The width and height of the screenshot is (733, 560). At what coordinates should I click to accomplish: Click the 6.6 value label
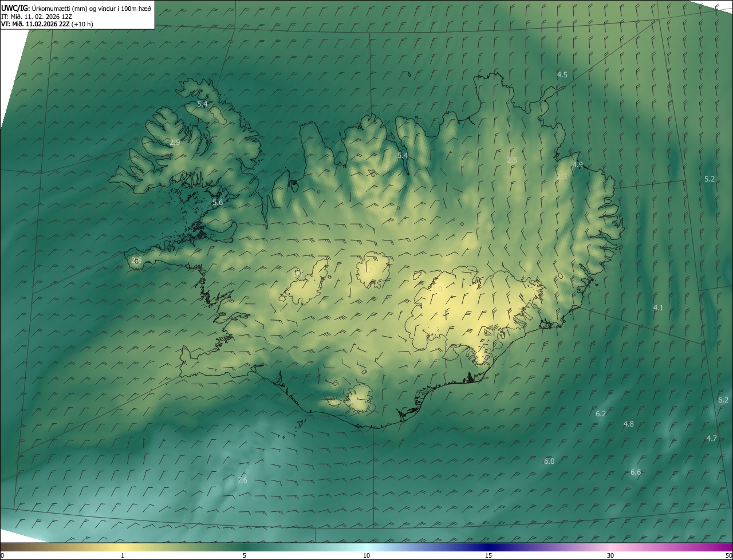click(636, 472)
